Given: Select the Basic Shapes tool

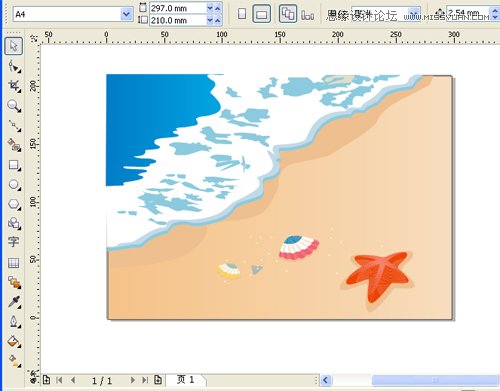Looking at the screenshot, I should (14, 223).
